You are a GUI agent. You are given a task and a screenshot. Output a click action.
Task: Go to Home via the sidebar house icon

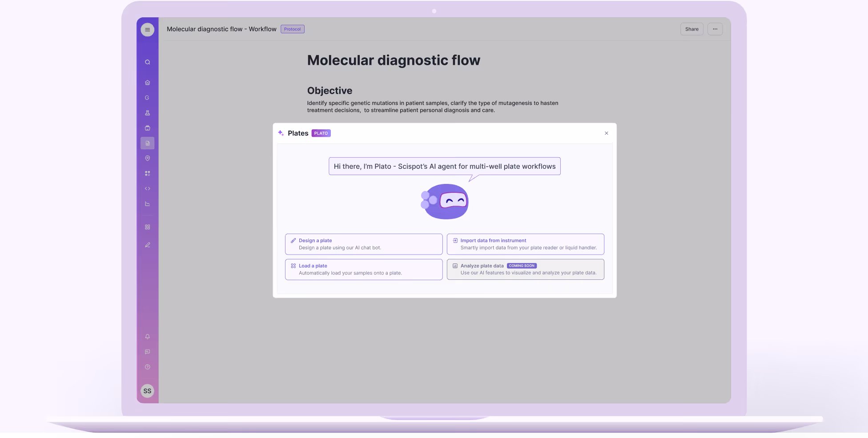tap(147, 83)
